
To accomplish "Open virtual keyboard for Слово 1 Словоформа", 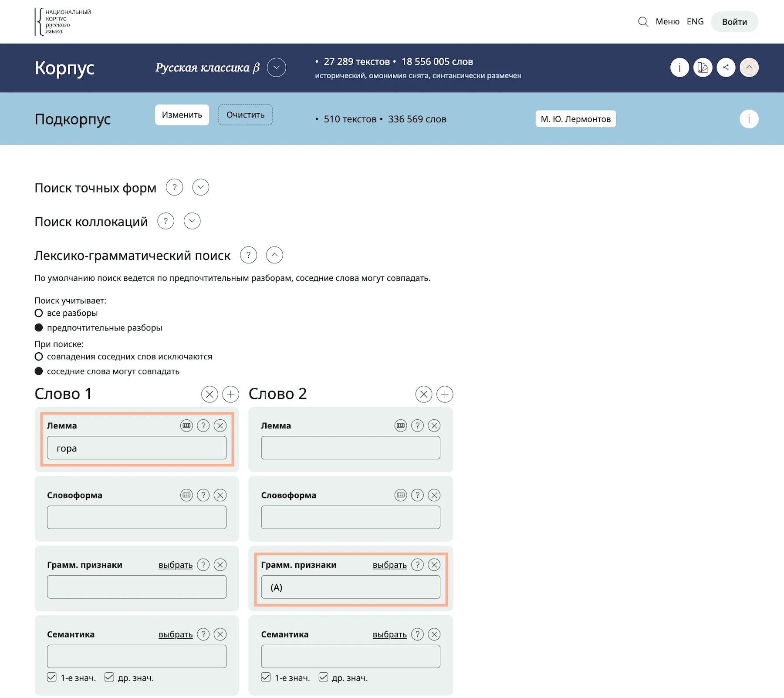I will pyautogui.click(x=186, y=495).
